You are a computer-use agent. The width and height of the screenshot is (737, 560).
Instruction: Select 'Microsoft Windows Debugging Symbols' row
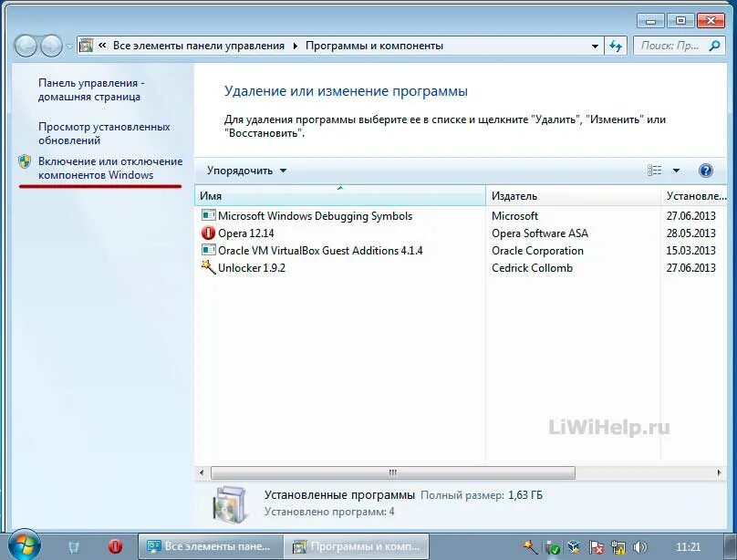pos(460,215)
